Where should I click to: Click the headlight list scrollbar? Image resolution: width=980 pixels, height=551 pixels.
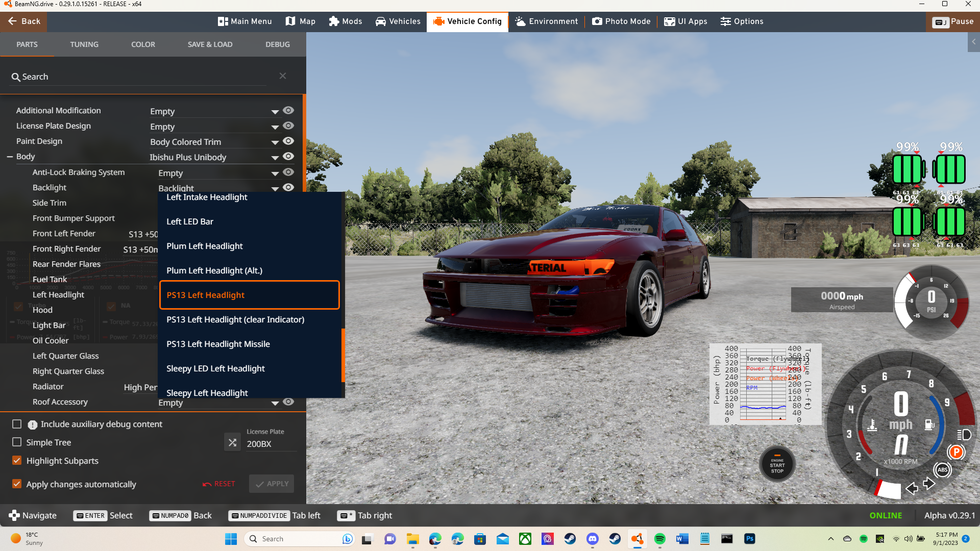point(343,355)
